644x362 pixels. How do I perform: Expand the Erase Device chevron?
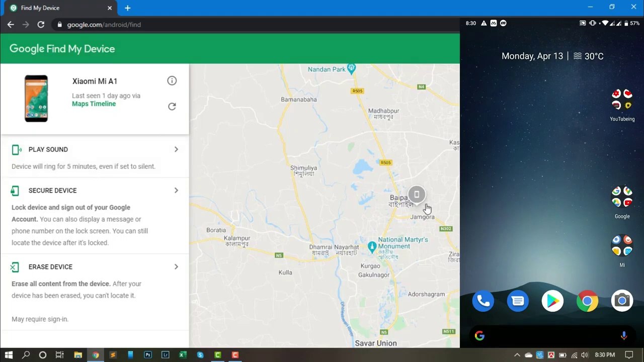(x=176, y=267)
